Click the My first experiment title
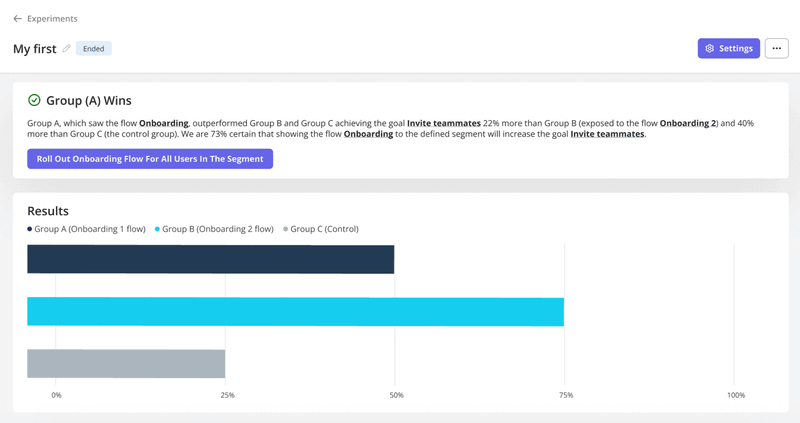Image resolution: width=800 pixels, height=423 pixels. coord(34,49)
